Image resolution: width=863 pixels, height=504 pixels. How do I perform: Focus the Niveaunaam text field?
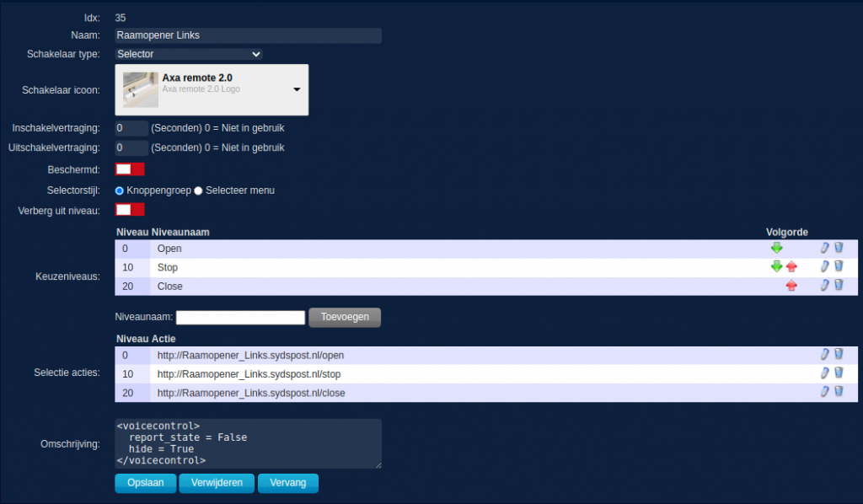240,318
